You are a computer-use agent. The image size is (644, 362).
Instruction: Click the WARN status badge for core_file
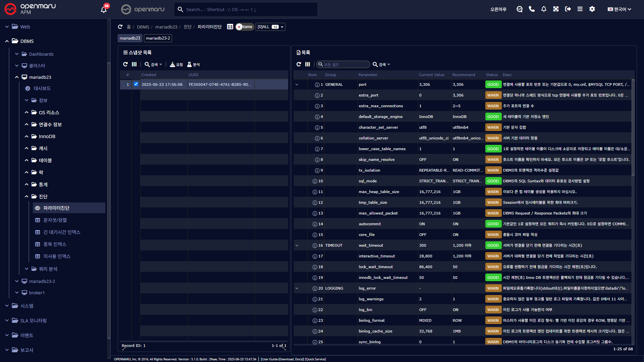[x=493, y=235]
